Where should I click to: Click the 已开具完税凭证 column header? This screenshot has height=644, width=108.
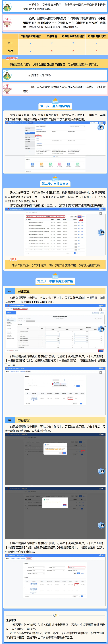click(97, 36)
